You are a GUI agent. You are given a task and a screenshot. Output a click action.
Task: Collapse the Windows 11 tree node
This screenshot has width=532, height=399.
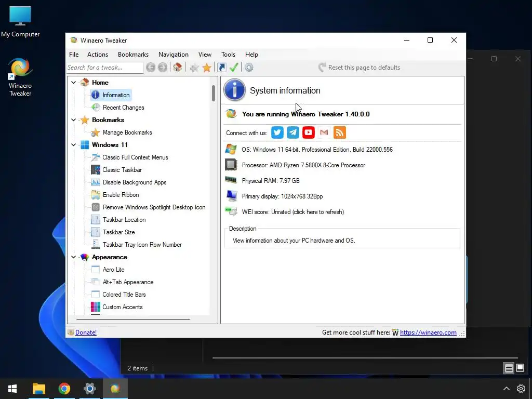74,145
